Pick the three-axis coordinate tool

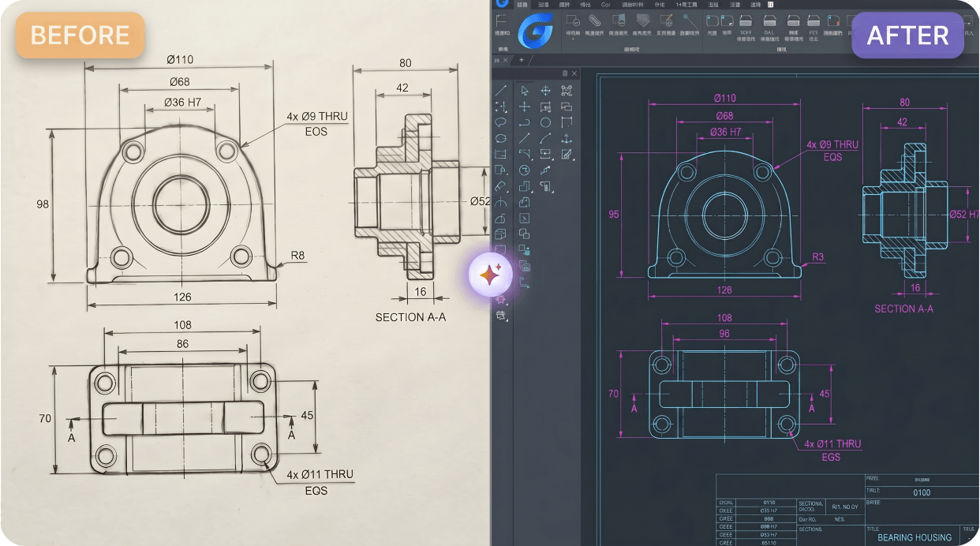click(x=567, y=137)
